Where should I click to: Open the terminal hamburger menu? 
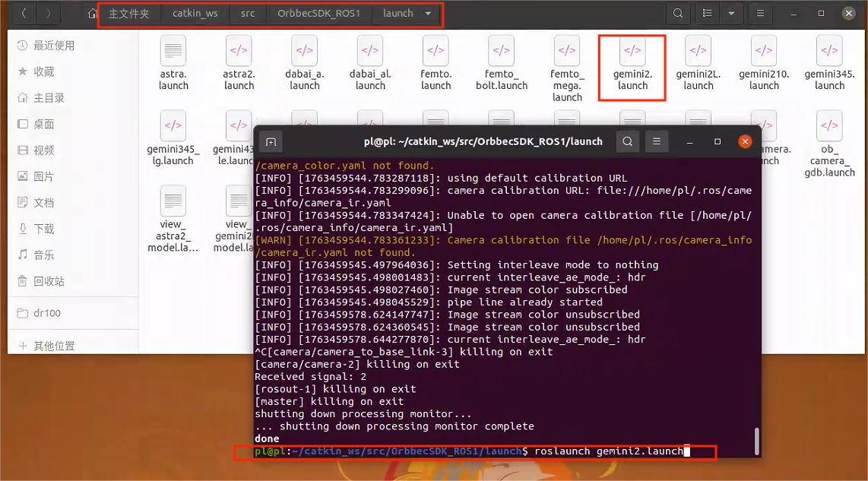coord(657,141)
